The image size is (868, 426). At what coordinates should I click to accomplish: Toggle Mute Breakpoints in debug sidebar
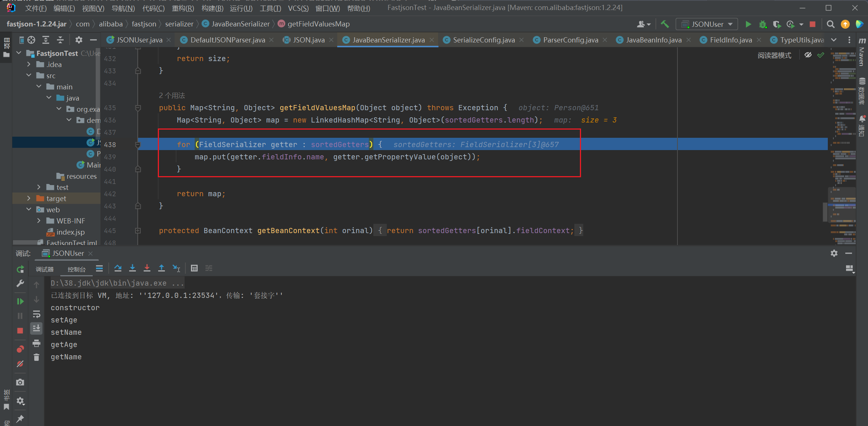[x=20, y=364]
